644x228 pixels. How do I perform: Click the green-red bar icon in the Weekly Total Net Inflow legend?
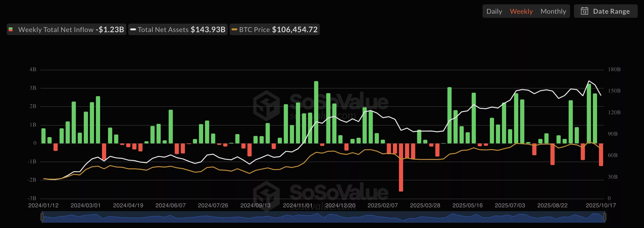coord(11,29)
